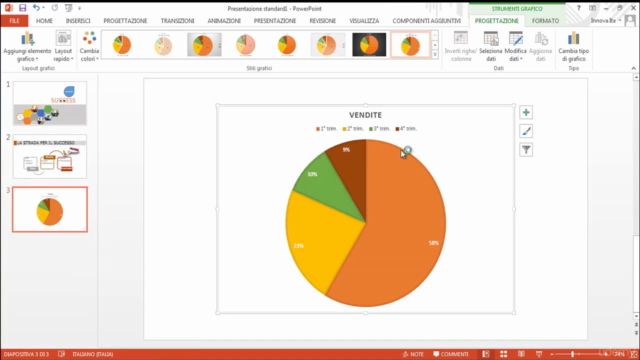
Task: Click the Undo arrow icon
Action: pos(36,8)
